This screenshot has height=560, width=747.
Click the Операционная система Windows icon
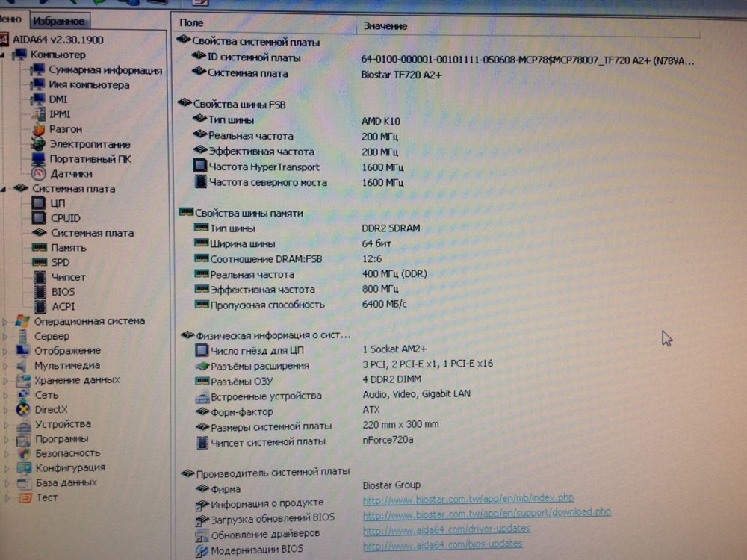[x=22, y=320]
